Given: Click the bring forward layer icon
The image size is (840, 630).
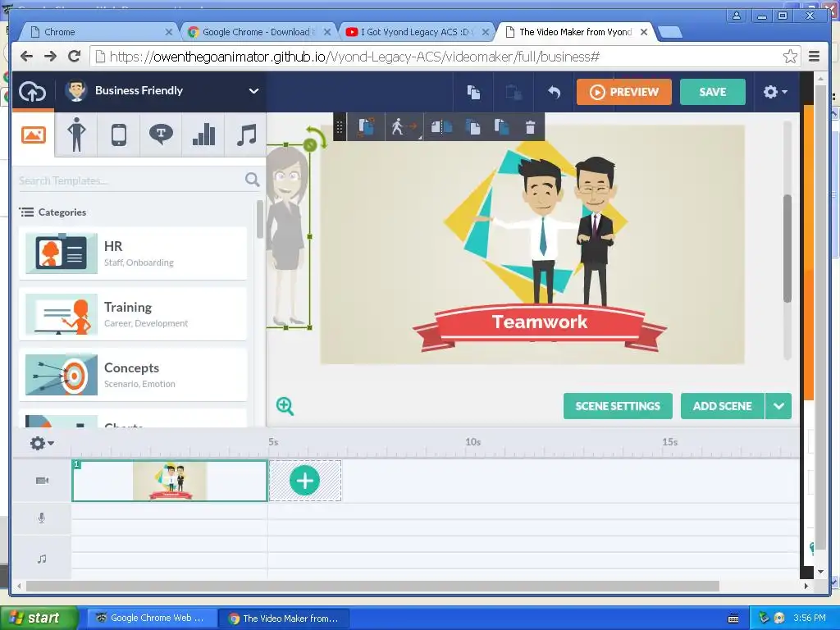Looking at the screenshot, I should click(473, 127).
